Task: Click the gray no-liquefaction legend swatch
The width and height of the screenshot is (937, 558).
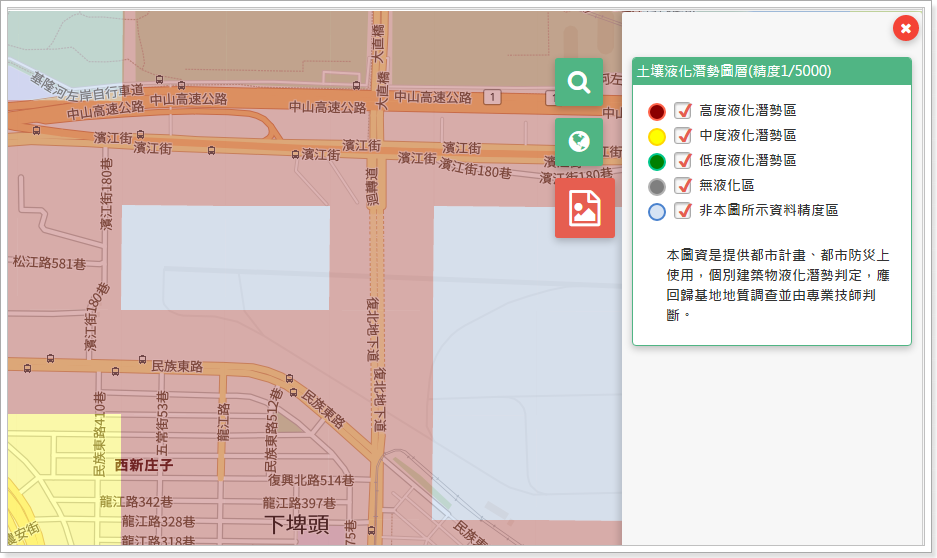Action: coord(657,186)
